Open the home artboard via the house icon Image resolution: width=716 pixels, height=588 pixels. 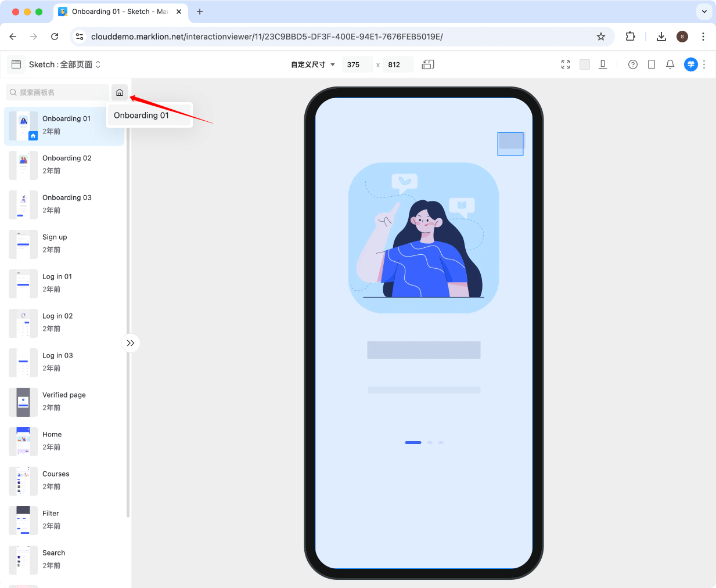(x=120, y=92)
